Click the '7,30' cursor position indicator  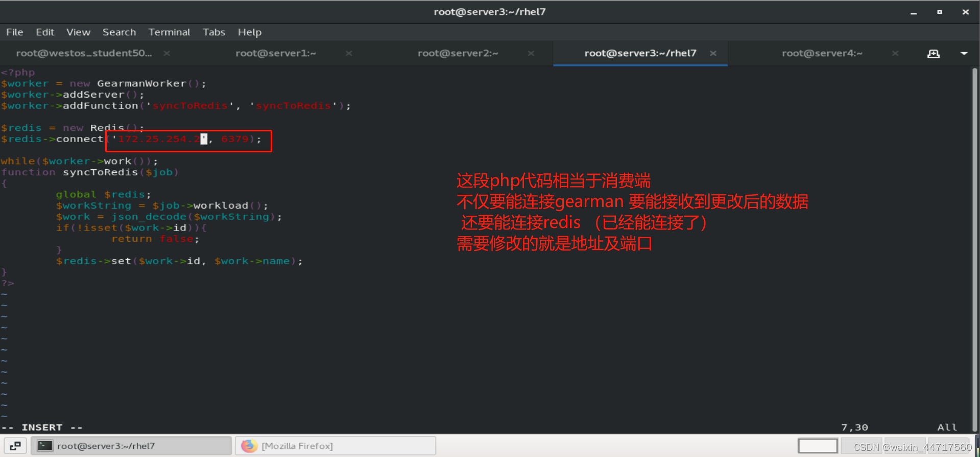tap(854, 427)
